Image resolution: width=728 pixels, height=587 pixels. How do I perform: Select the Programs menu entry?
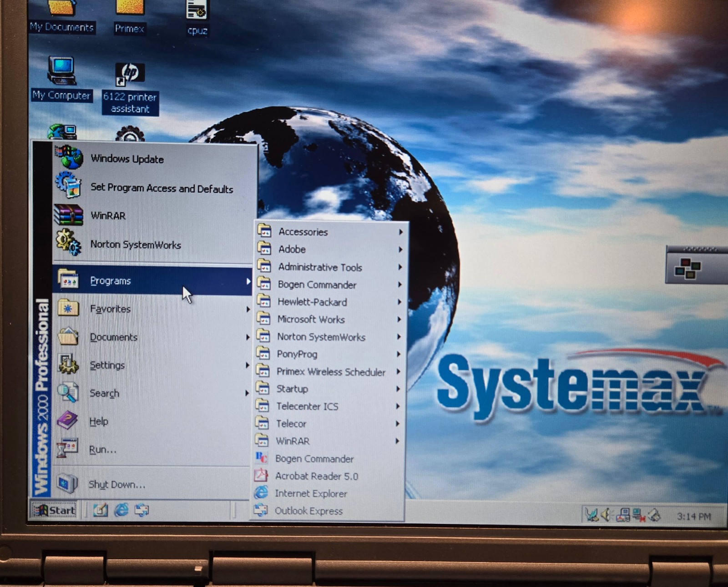152,281
